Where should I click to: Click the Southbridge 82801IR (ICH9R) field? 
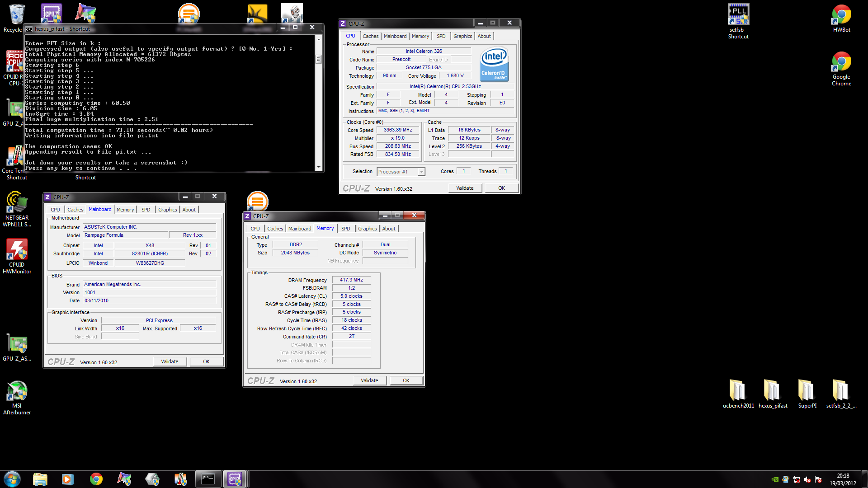pos(150,254)
